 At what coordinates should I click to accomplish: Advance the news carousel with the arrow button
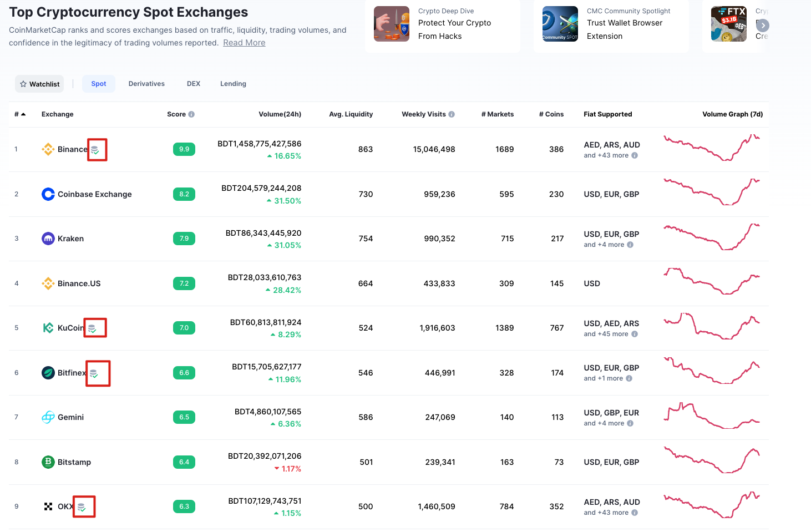pos(763,26)
